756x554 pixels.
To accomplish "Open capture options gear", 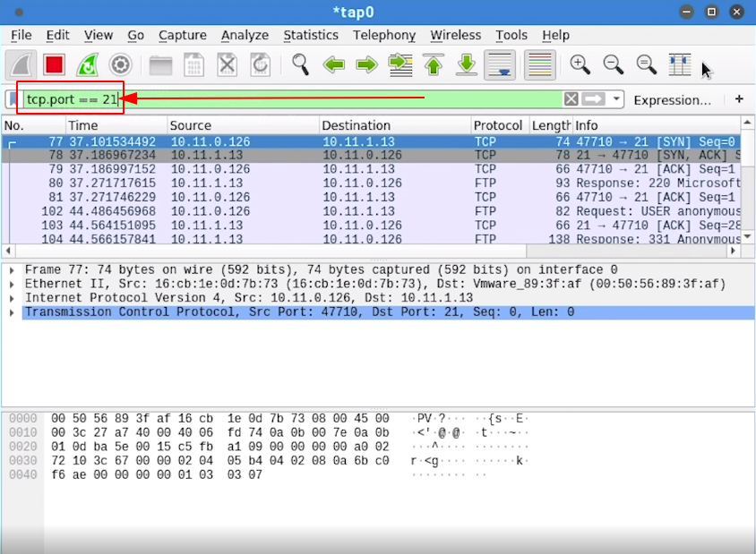I will click(x=120, y=64).
